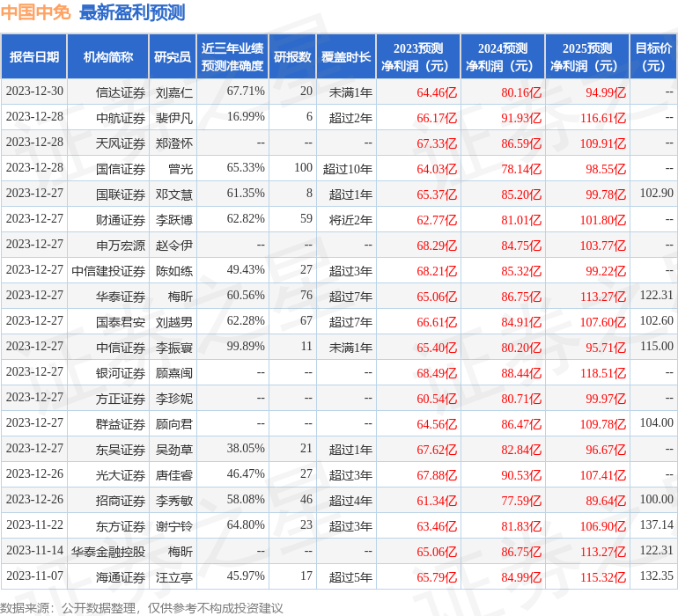Click the 102.60 target price
The image size is (678, 616).
pos(657,320)
